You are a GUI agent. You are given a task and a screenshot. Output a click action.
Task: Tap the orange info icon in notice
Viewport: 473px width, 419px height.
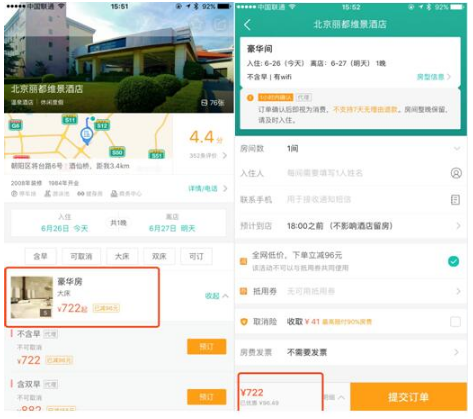coord(250,98)
